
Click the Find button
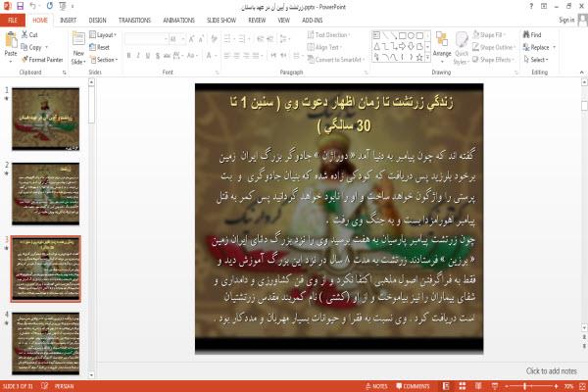[x=532, y=35]
